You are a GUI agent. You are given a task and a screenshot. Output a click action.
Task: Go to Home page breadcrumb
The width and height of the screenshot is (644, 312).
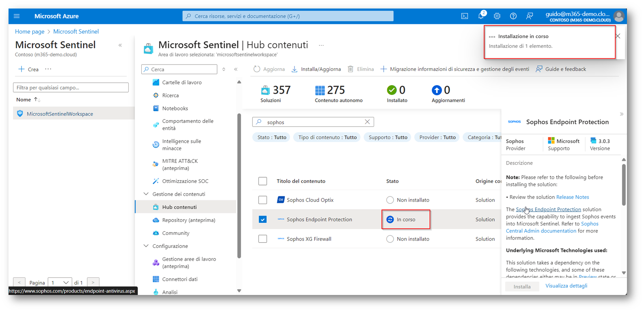click(30, 31)
